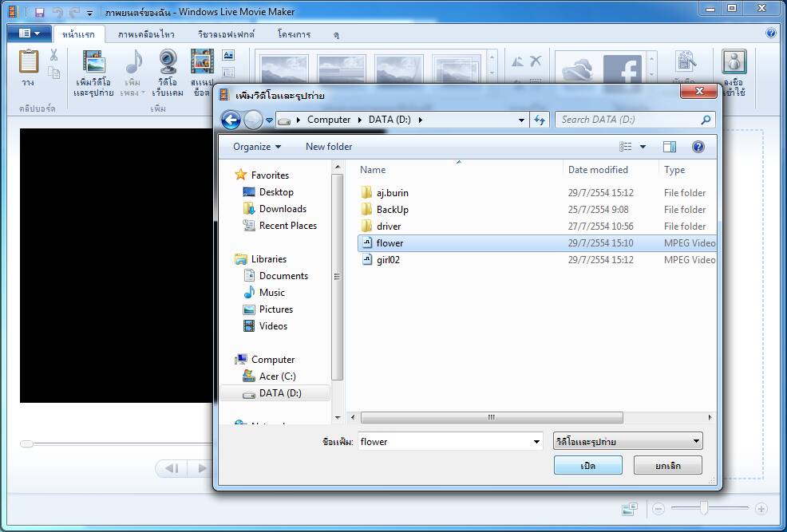Expand the change view options arrow

(x=643, y=147)
